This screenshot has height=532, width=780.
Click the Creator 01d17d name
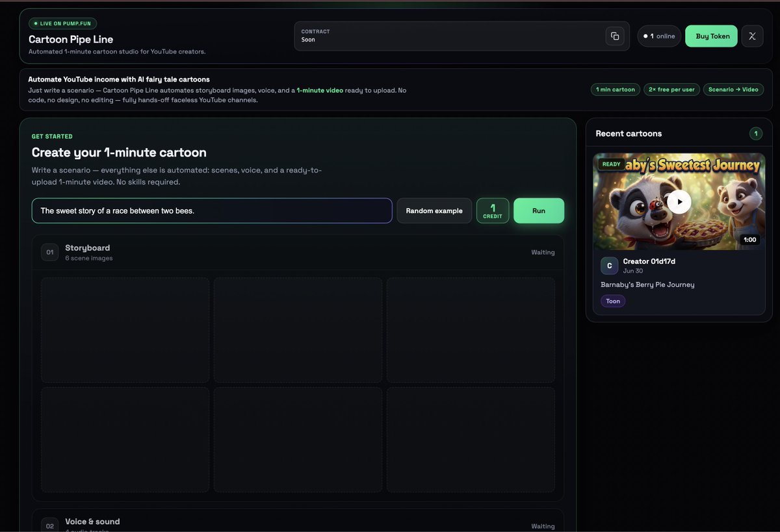(x=649, y=261)
